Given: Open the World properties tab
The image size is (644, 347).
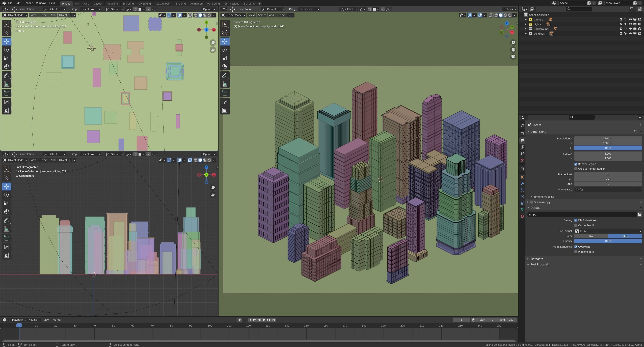Looking at the screenshot, I should [522, 160].
